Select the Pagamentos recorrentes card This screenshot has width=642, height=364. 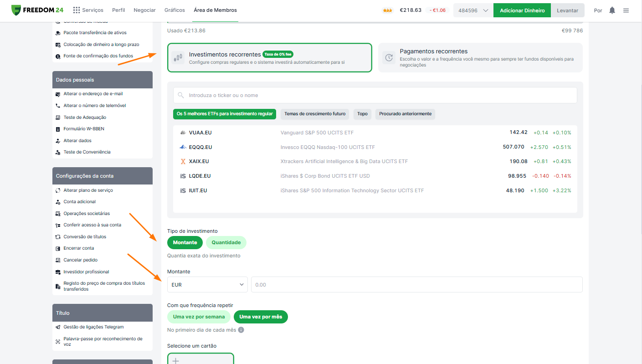(480, 58)
